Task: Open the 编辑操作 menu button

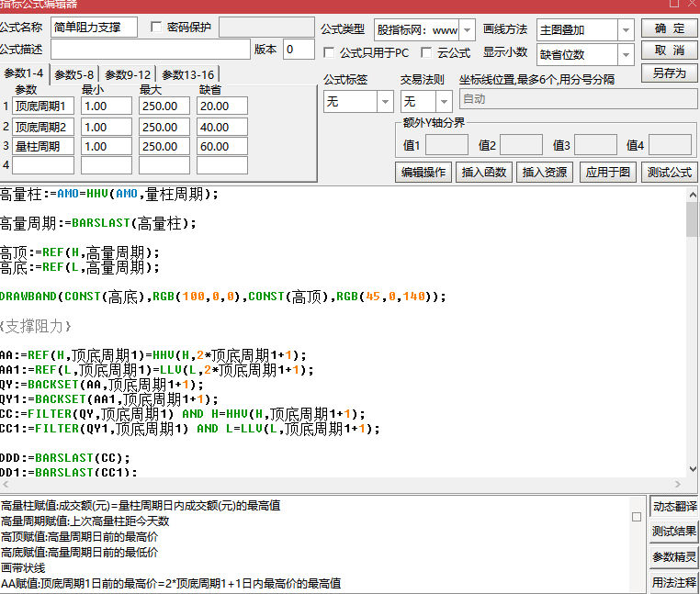Action: pyautogui.click(x=423, y=173)
